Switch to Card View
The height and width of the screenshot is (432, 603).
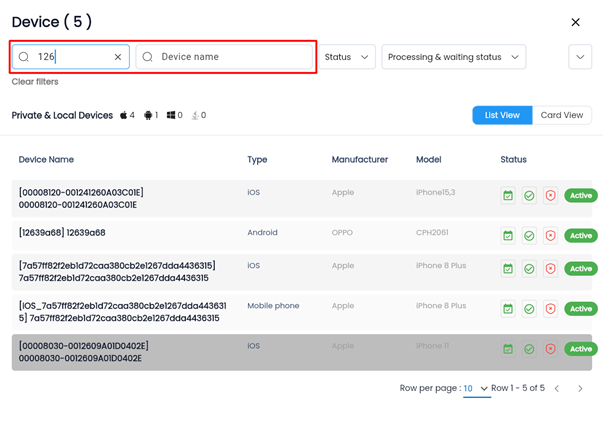tap(561, 115)
